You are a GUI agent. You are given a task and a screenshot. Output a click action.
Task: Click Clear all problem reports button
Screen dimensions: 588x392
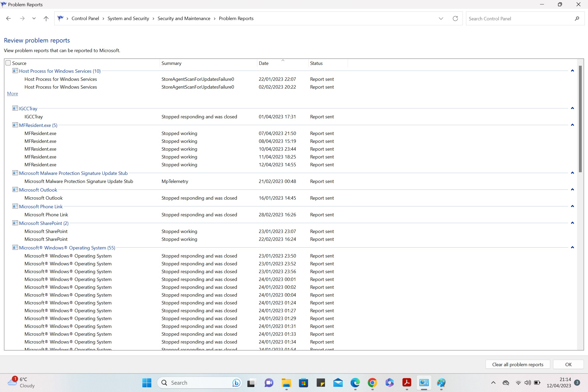[x=518, y=364]
